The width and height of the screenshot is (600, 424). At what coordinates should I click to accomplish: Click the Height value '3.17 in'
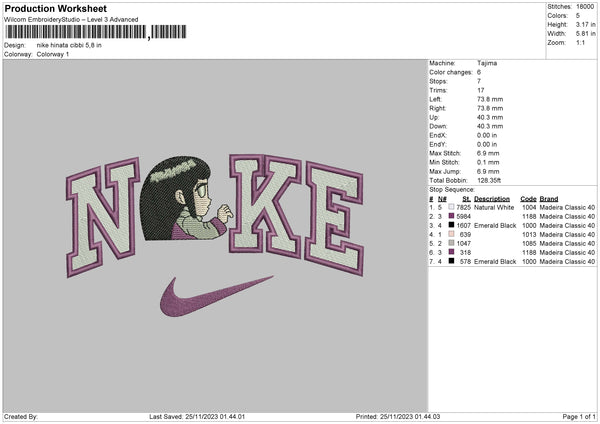click(x=585, y=24)
